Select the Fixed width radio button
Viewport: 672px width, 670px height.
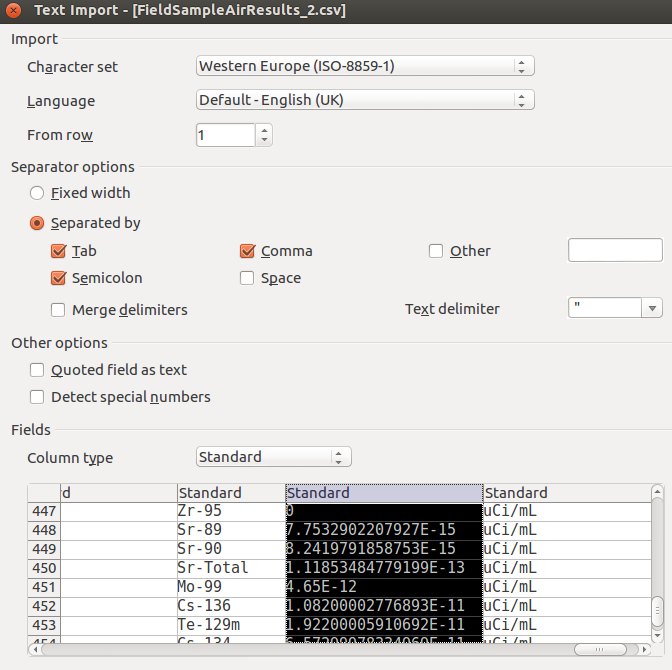[38, 193]
